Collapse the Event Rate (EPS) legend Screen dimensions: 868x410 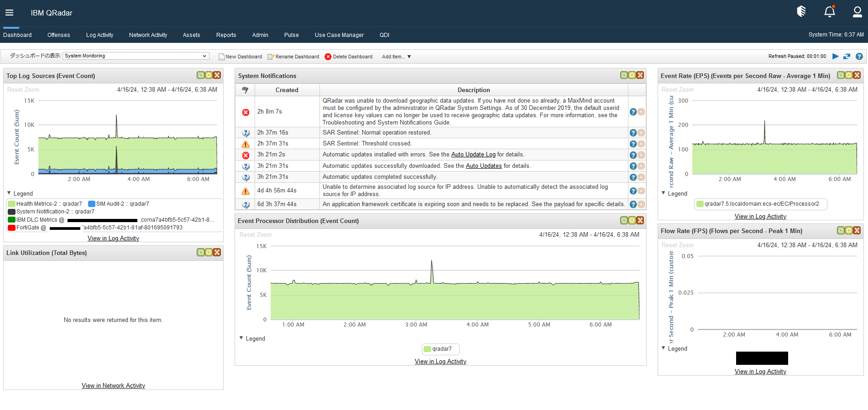[664, 193]
